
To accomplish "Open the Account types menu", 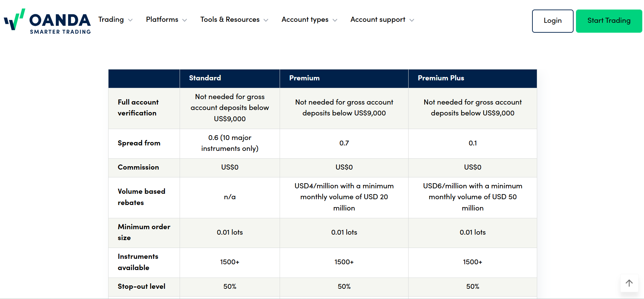I will [x=305, y=19].
